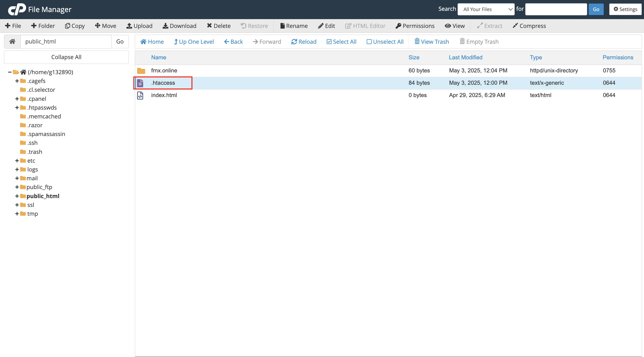Collapse the /home/g132890 root node
The image size is (644, 357).
10,72
